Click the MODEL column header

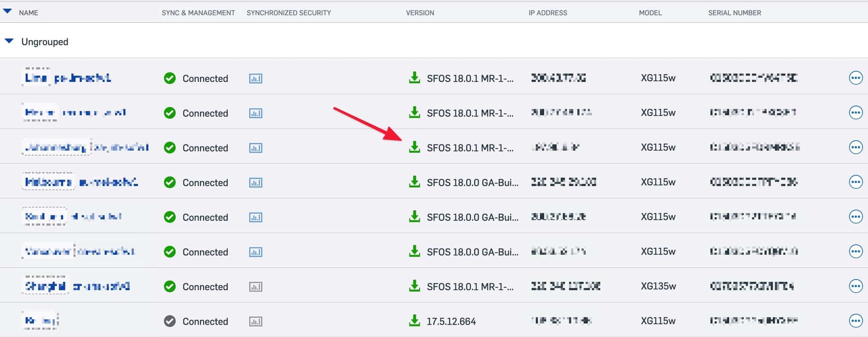pos(650,13)
